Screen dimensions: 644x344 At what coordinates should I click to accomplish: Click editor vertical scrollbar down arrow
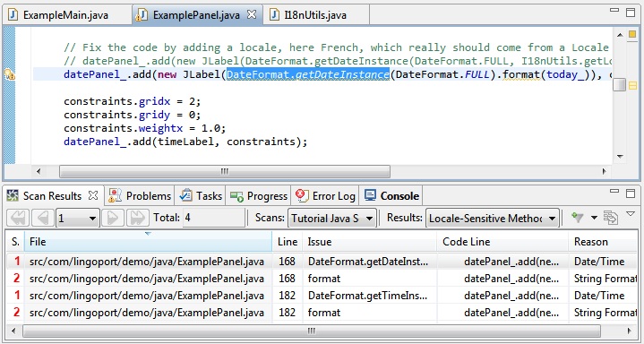[x=620, y=156]
